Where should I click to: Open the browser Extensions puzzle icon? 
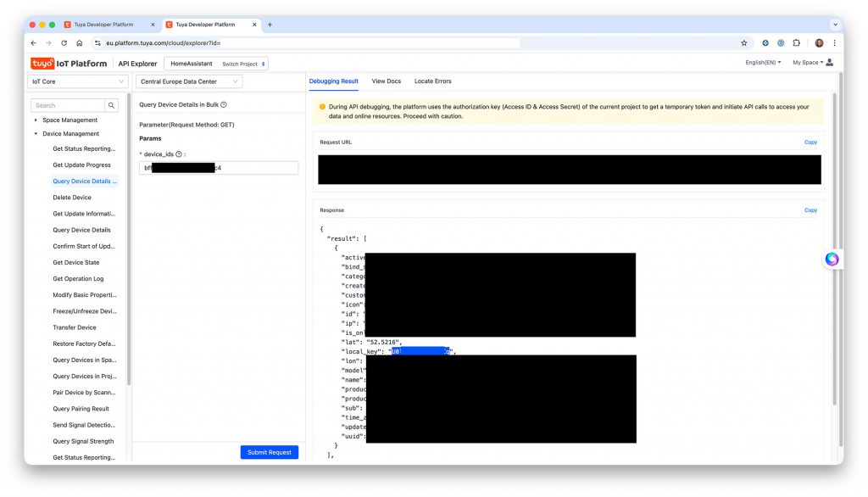coord(796,42)
